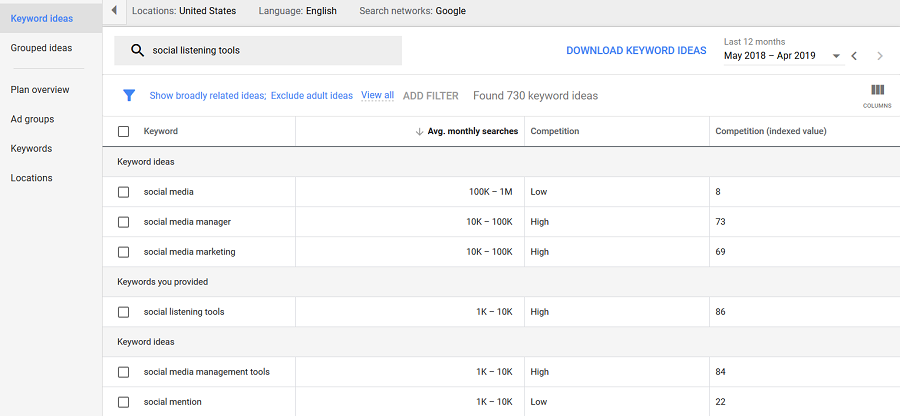Collapse the left sidebar with the triangle arrow

(x=114, y=11)
